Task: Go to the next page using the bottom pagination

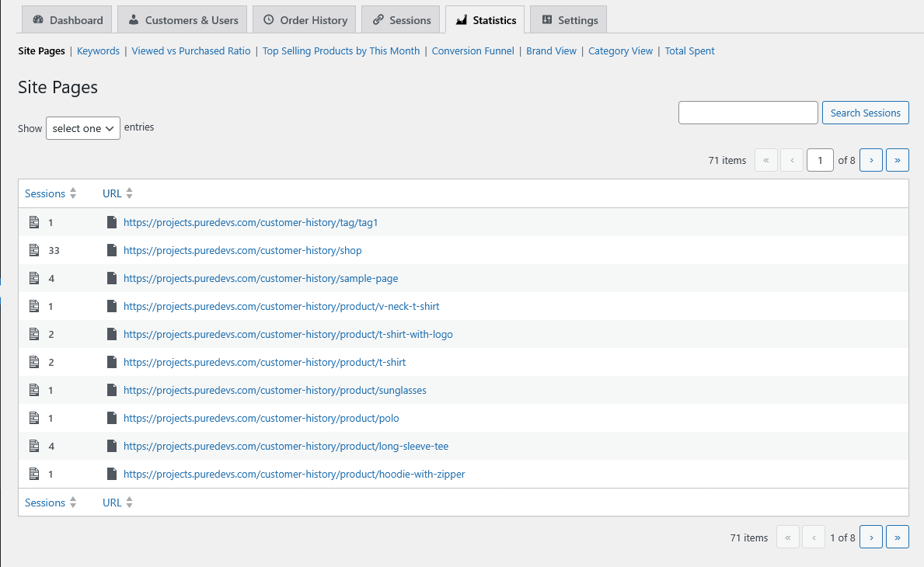Action: 871,537
